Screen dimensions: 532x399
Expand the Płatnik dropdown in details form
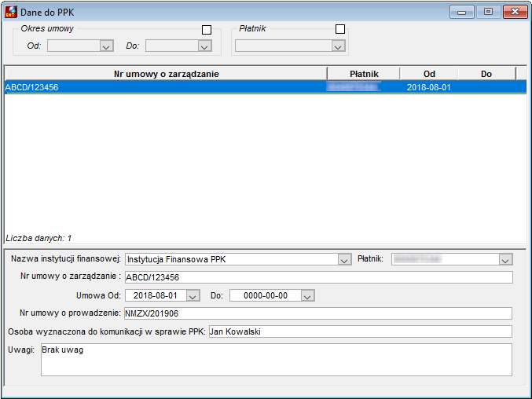pyautogui.click(x=505, y=260)
